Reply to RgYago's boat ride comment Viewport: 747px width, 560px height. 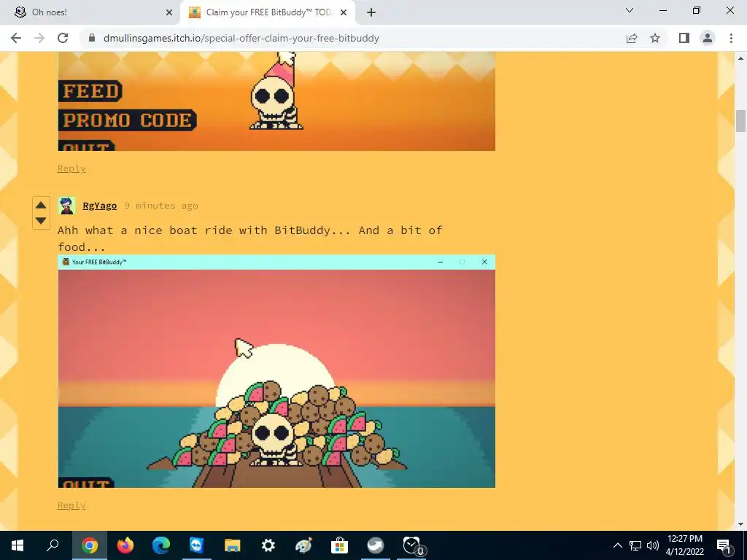pyautogui.click(x=71, y=505)
